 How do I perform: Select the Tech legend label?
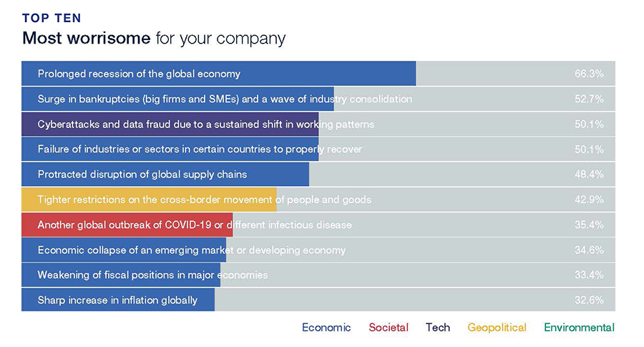[438, 327]
